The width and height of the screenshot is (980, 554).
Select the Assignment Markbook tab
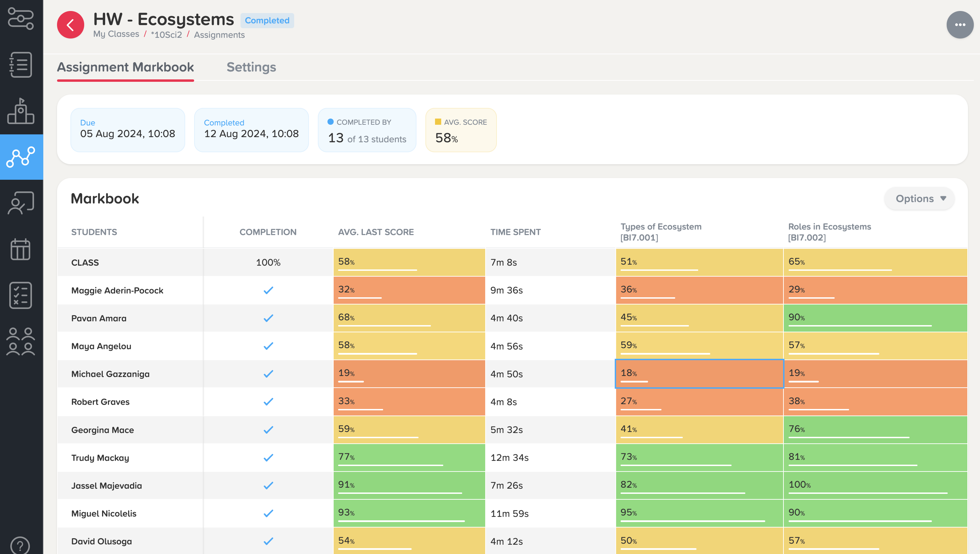(125, 67)
